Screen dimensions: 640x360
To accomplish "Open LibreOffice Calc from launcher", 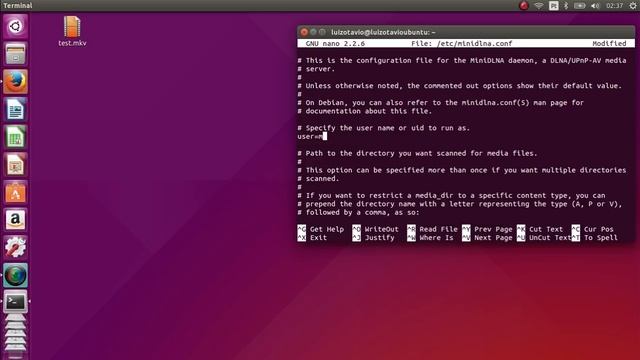I will coord(16,137).
